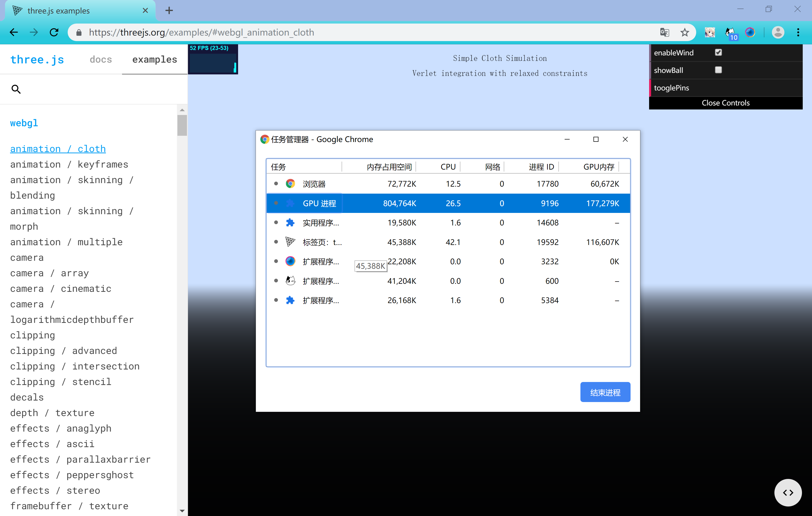Click the anime girl extension icon
Screen dimensions: 812x516
pos(710,32)
